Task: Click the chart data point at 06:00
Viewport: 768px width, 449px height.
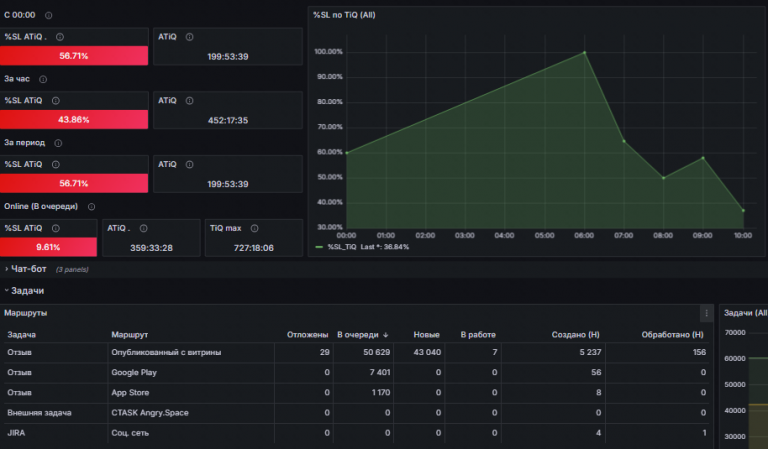Action: click(x=584, y=52)
